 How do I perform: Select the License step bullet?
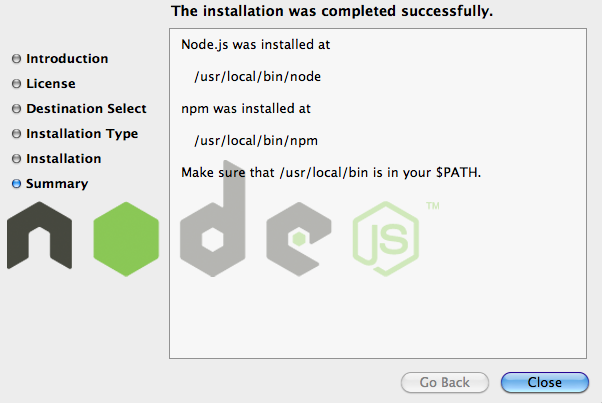[x=16, y=84]
